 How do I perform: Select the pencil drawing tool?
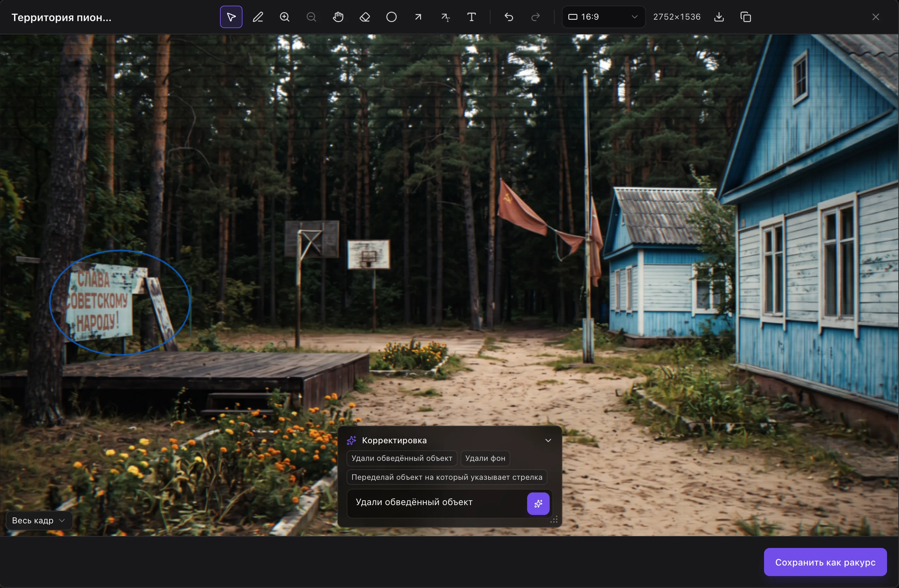[258, 17]
